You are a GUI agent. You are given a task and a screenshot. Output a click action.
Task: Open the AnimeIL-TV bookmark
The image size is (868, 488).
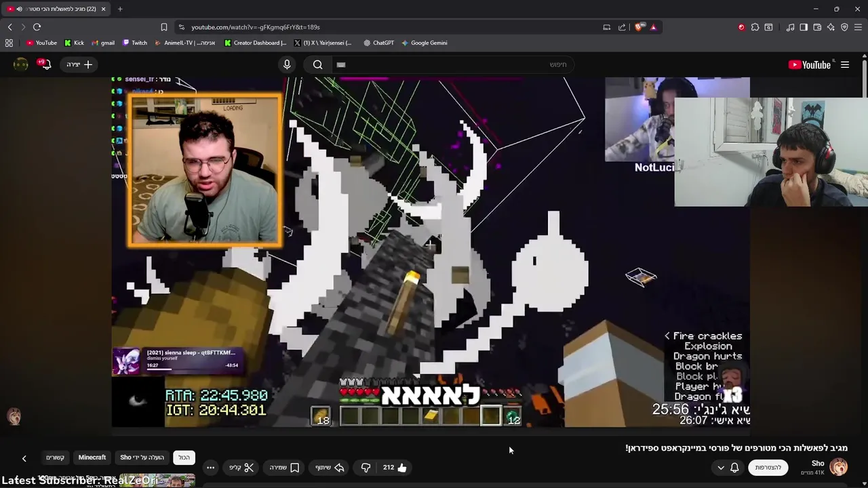[x=184, y=43]
